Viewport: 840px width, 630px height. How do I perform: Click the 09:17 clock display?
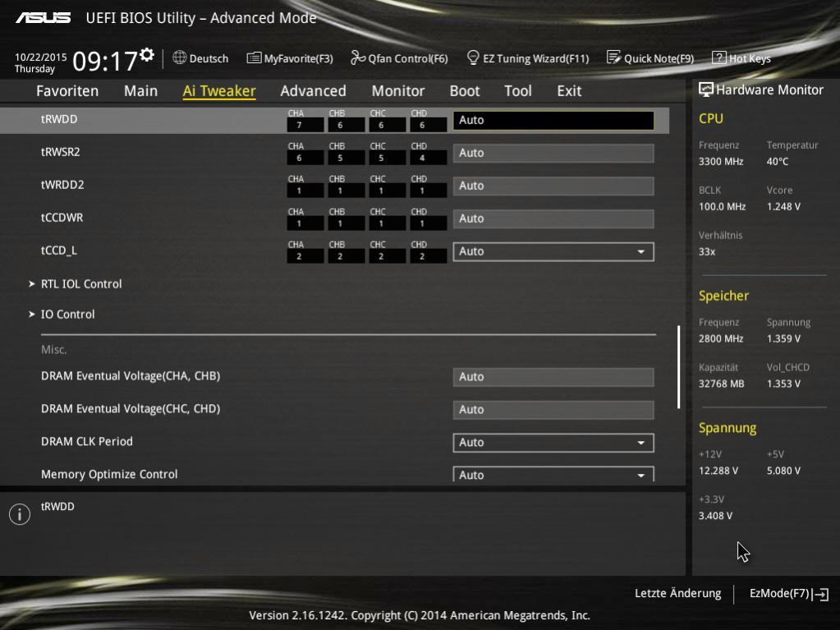105,61
